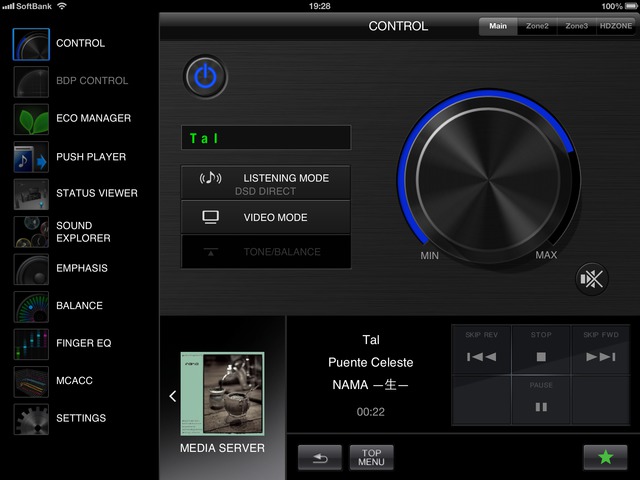Open the BALANCE colorful arc icon
This screenshot has width=640, height=480.
[31, 307]
